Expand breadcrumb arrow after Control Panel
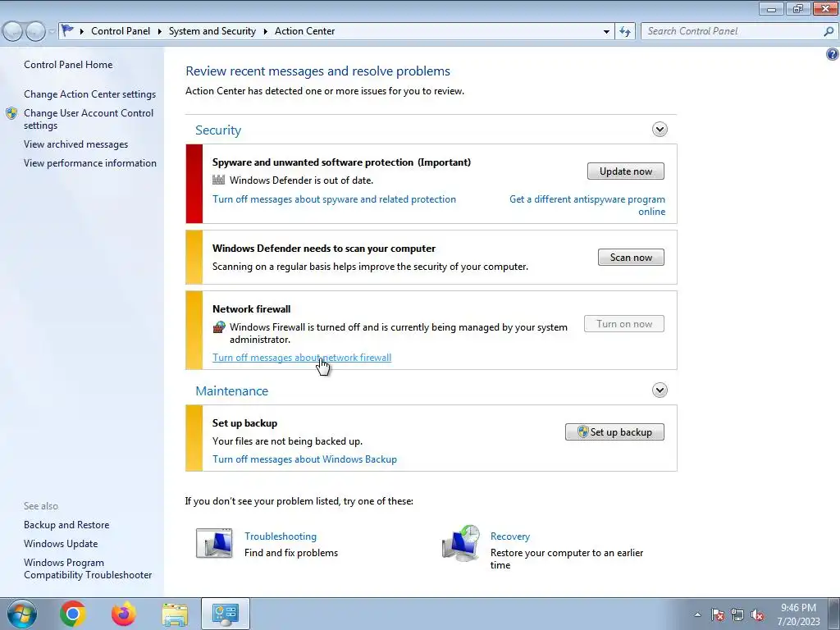The height and width of the screenshot is (630, 840). pyautogui.click(x=160, y=32)
